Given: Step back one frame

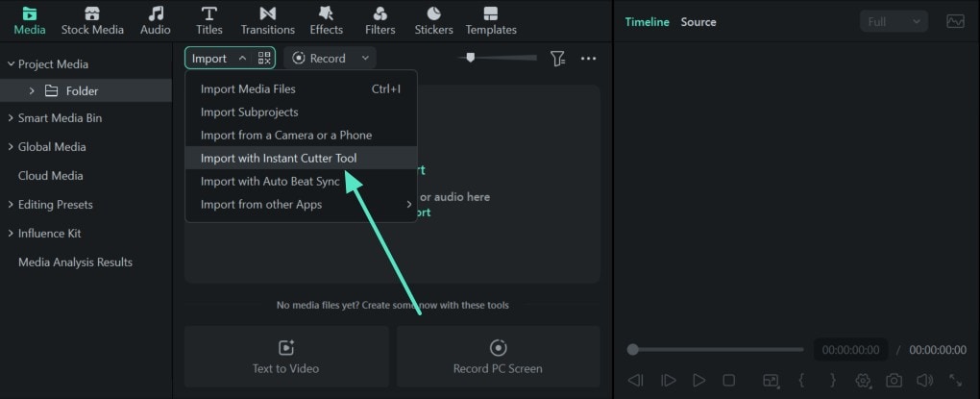Looking at the screenshot, I should [x=636, y=380].
